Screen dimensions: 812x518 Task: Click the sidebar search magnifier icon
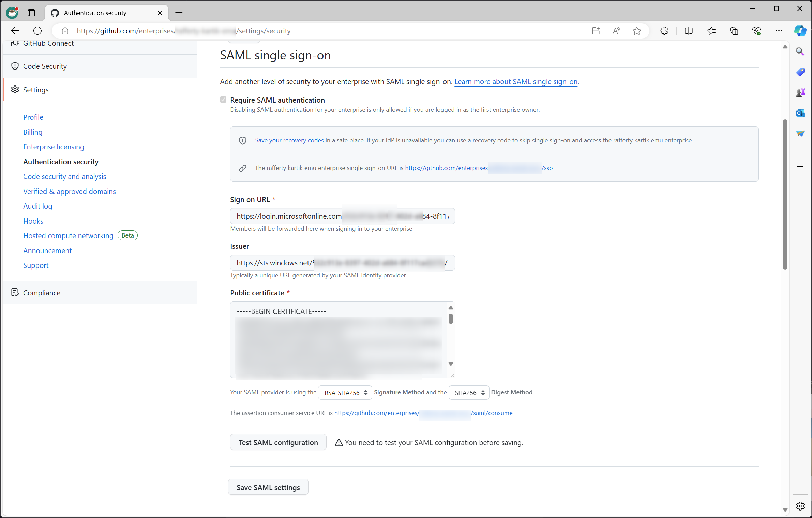coord(800,51)
